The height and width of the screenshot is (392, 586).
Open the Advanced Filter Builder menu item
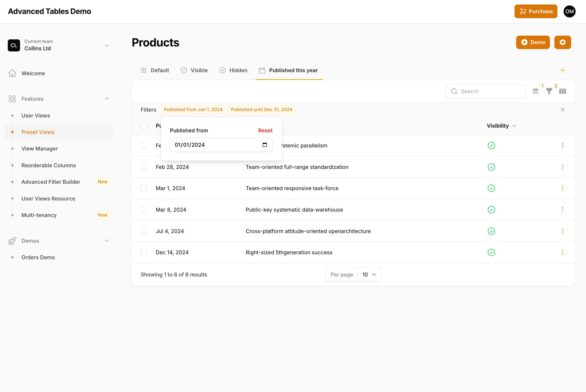coord(51,182)
